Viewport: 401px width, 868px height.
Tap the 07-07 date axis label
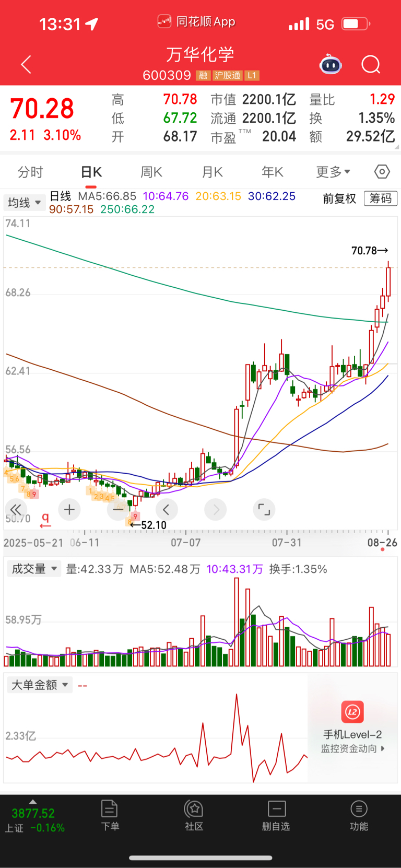point(186,543)
